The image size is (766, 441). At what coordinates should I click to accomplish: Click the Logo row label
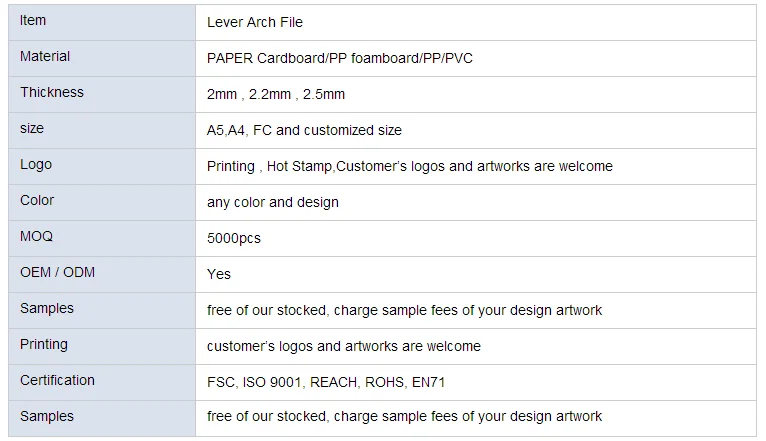pyautogui.click(x=36, y=165)
